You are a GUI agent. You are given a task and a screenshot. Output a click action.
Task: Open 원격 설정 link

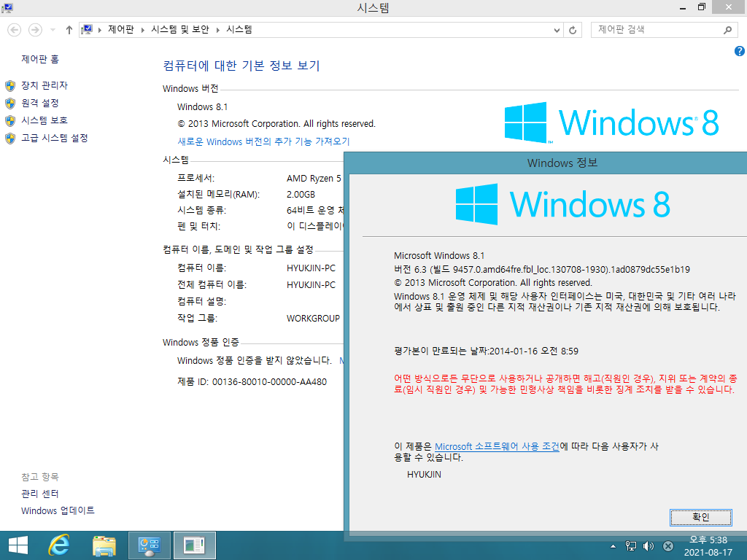[x=40, y=103]
